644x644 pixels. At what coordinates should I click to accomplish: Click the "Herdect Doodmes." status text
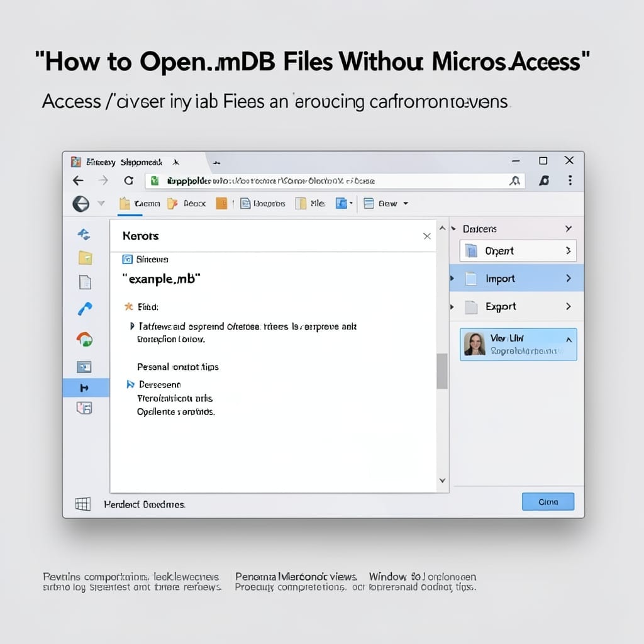[145, 504]
